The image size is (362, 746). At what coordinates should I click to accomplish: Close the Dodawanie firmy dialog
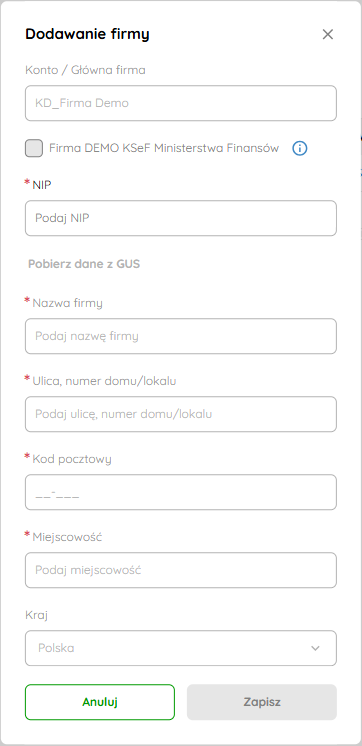[328, 34]
